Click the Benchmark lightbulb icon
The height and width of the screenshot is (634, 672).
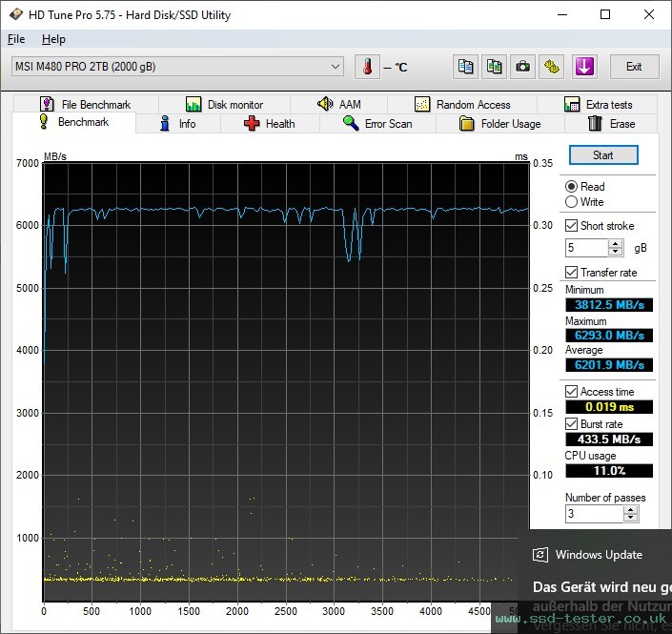(x=43, y=121)
